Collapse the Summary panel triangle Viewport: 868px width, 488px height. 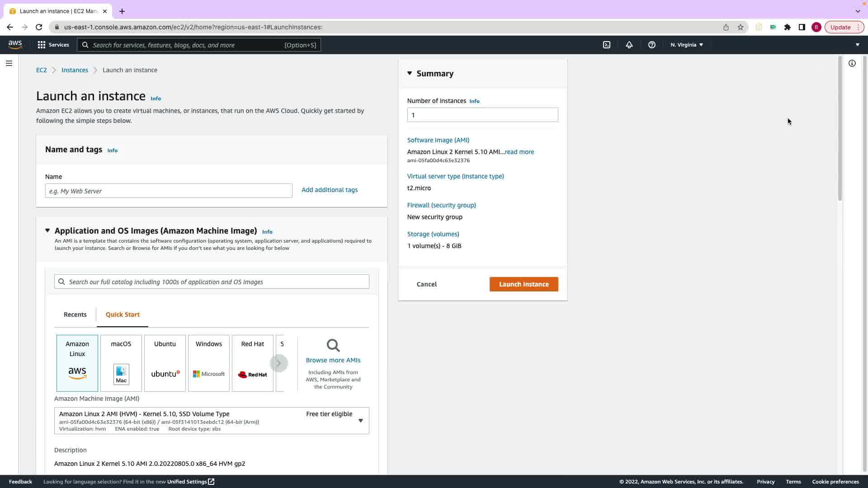(x=410, y=73)
